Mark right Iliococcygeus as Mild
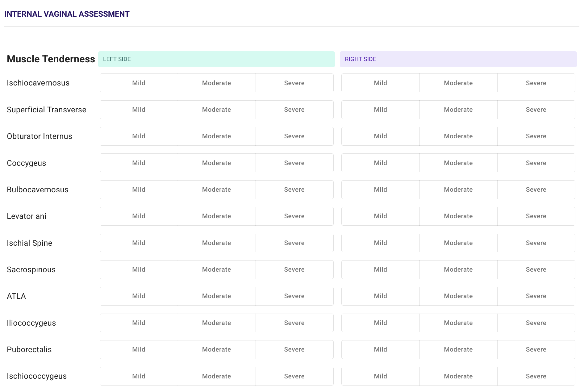Image resolution: width=584 pixels, height=392 pixels. tap(380, 323)
